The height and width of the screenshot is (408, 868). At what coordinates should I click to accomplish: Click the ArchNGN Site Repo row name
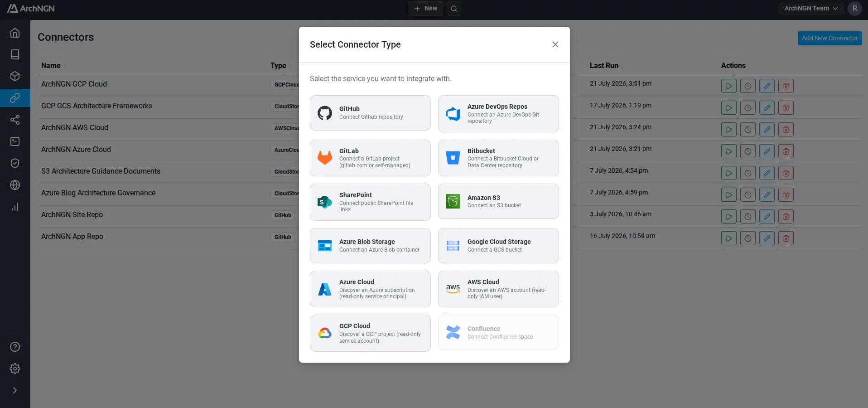[x=72, y=215]
